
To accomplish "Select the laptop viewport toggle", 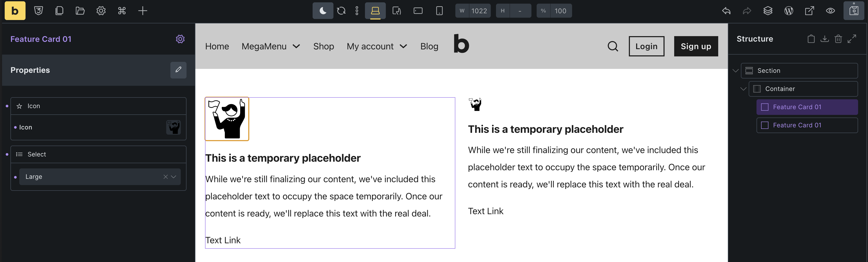I will (375, 10).
